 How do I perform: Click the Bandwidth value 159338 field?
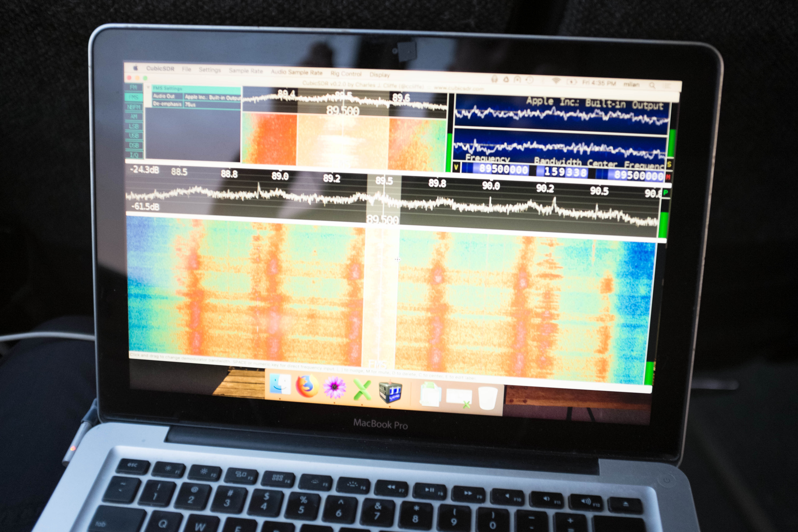coord(566,172)
